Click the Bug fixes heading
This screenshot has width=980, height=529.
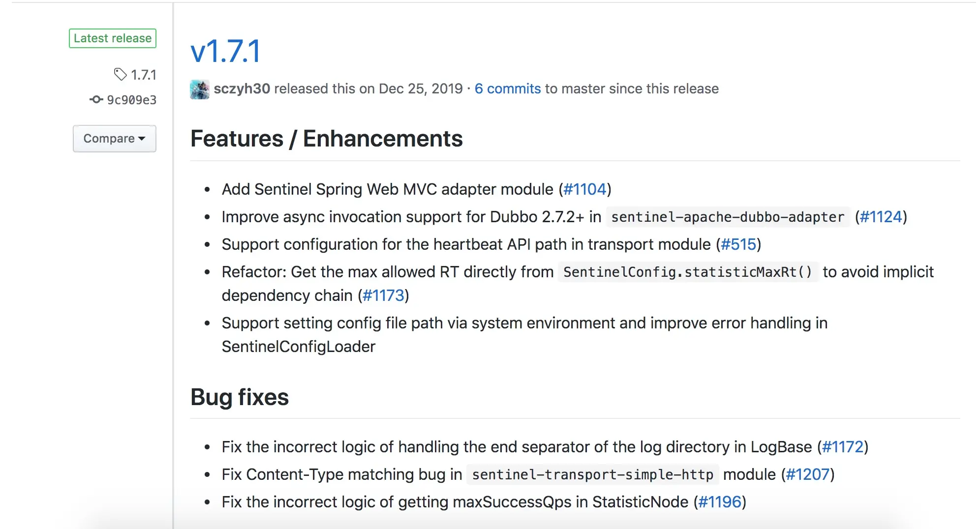pyautogui.click(x=240, y=397)
